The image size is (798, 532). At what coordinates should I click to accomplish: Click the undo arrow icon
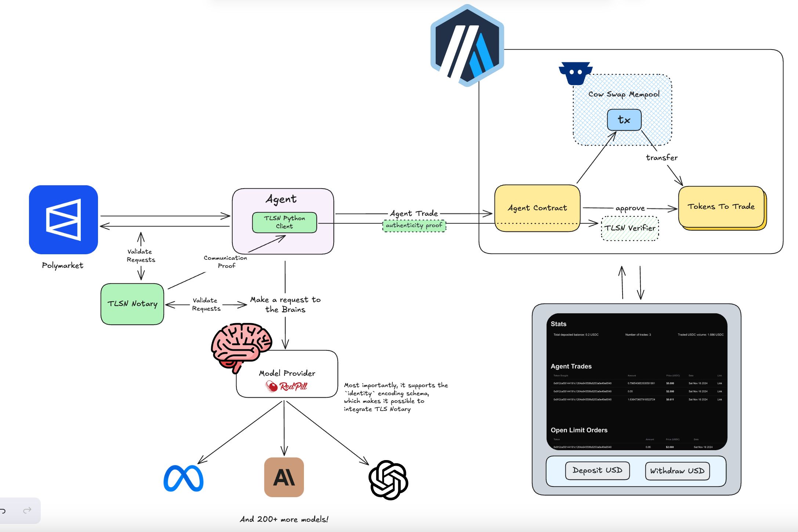pos(3,510)
